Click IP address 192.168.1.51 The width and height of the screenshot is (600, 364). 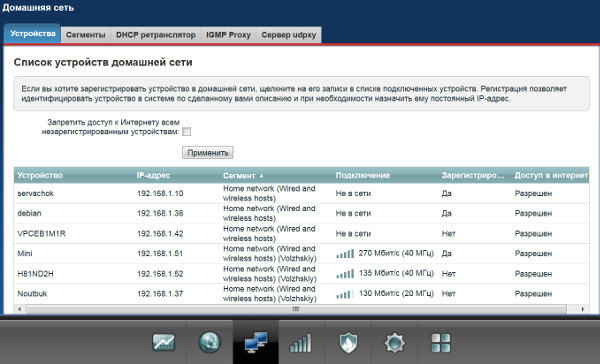pyautogui.click(x=160, y=253)
